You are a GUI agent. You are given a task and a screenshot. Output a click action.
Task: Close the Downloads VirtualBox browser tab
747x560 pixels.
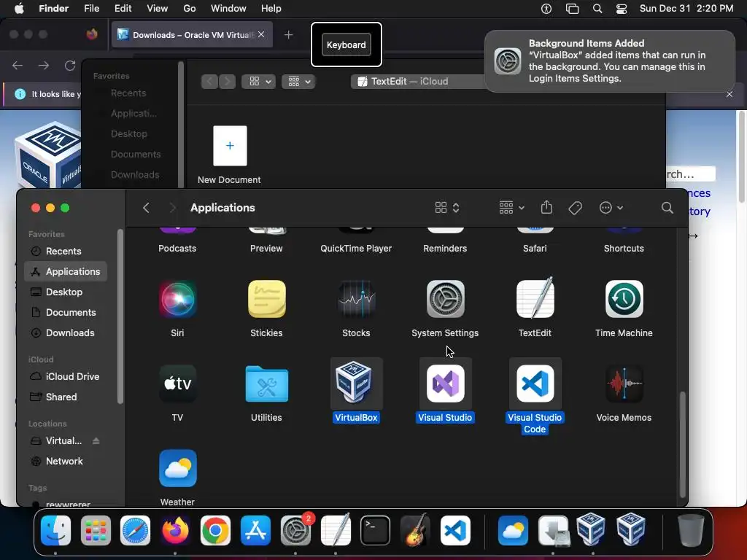[261, 34]
